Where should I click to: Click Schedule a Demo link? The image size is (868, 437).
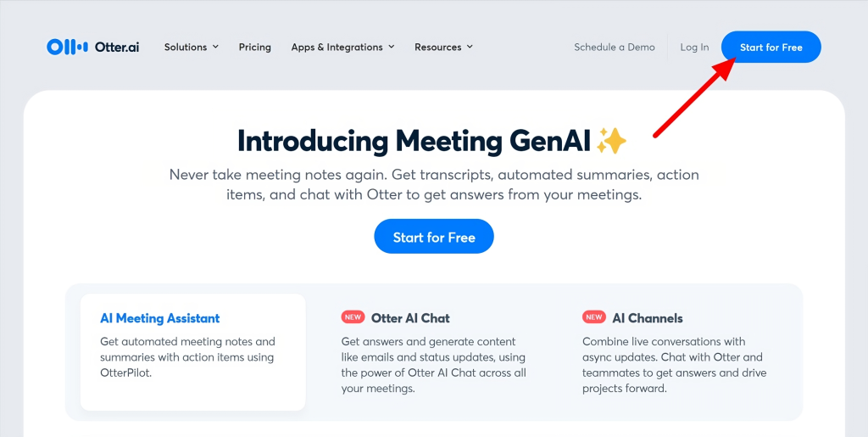(615, 48)
